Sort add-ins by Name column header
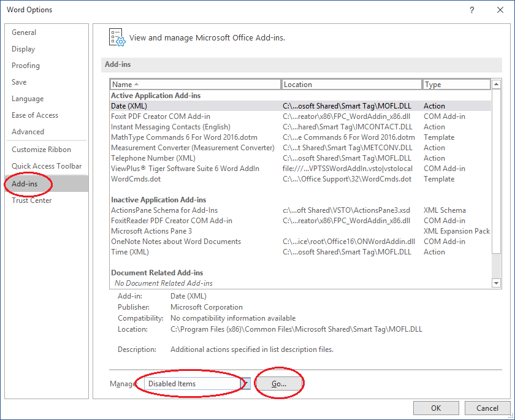The width and height of the screenshot is (515, 420). (x=195, y=85)
